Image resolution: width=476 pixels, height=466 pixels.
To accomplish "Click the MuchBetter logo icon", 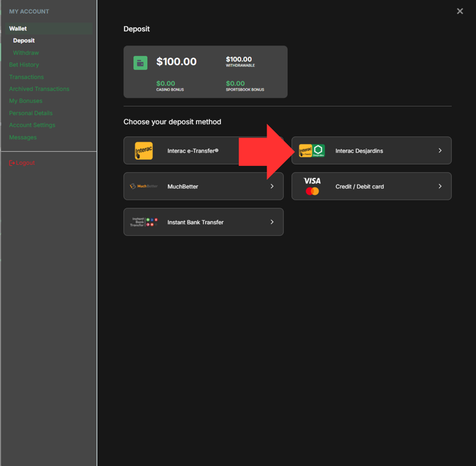I will coord(144,186).
